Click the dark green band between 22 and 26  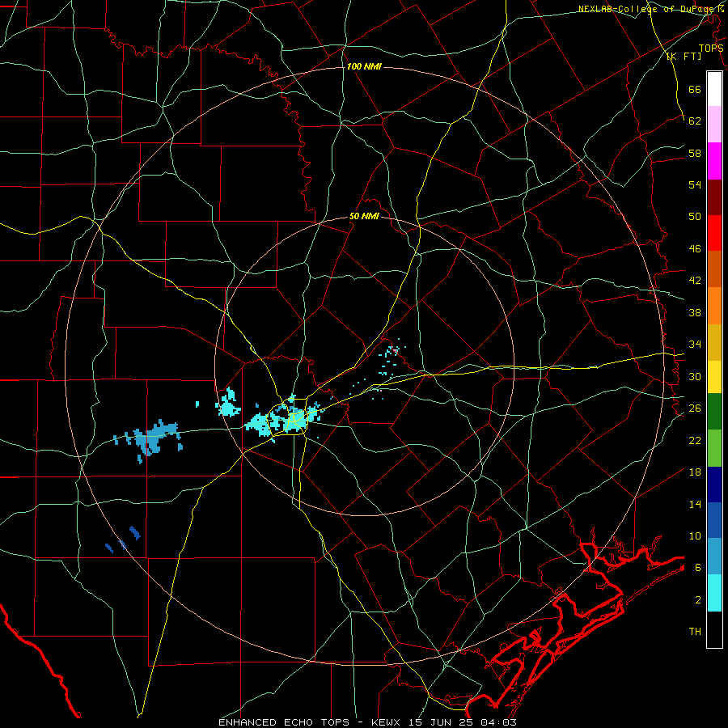(714, 412)
